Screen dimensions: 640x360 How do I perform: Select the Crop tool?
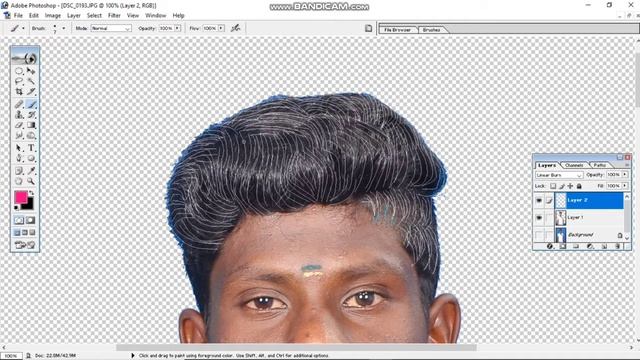(x=19, y=91)
